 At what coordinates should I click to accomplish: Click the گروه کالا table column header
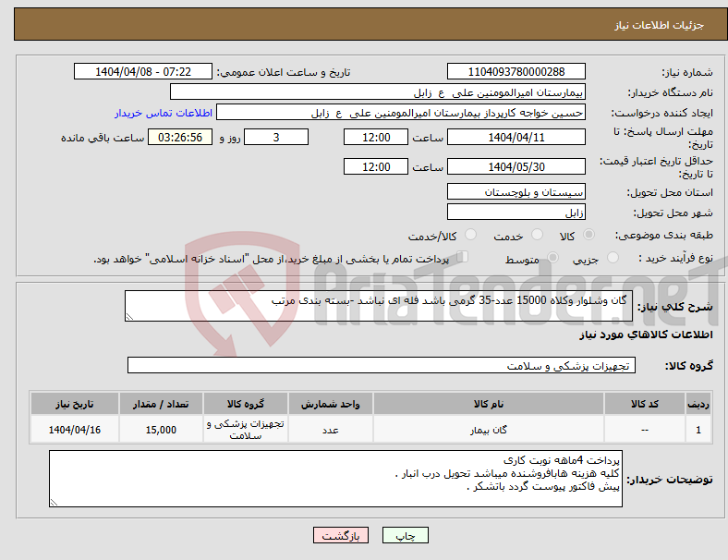tap(246, 404)
